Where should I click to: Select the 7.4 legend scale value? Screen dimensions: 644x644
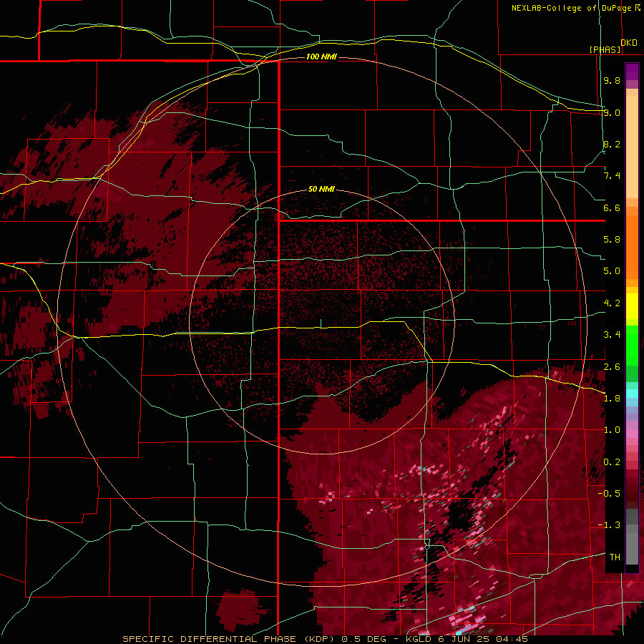612,176
